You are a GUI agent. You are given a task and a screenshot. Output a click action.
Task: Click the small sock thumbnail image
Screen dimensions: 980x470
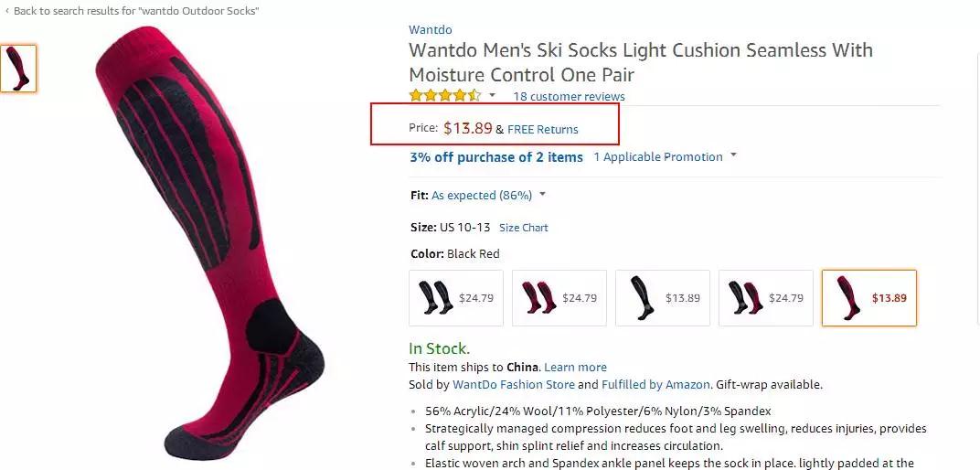(18, 68)
